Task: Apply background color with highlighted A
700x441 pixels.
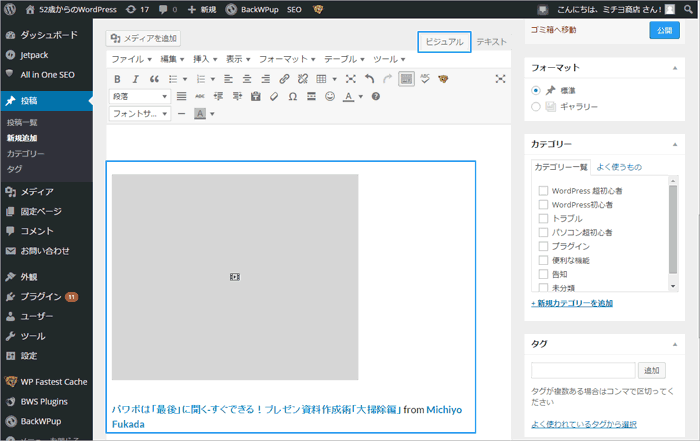Action: (200, 114)
